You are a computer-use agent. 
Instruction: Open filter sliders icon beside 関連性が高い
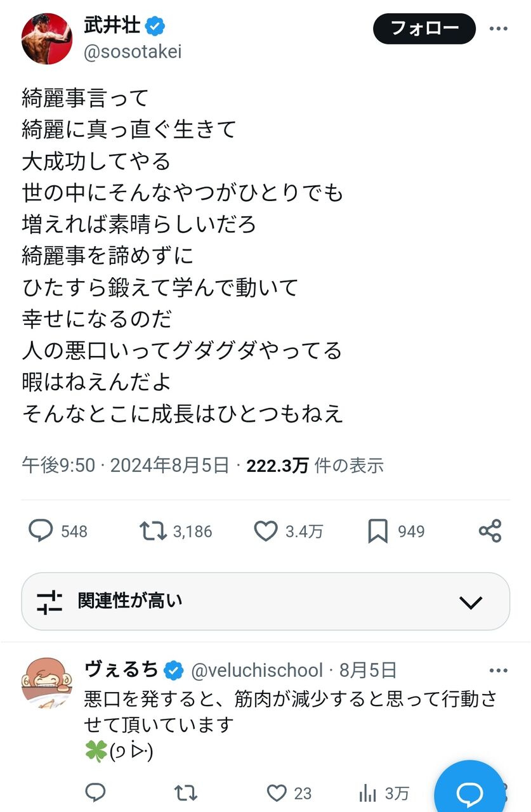click(49, 601)
